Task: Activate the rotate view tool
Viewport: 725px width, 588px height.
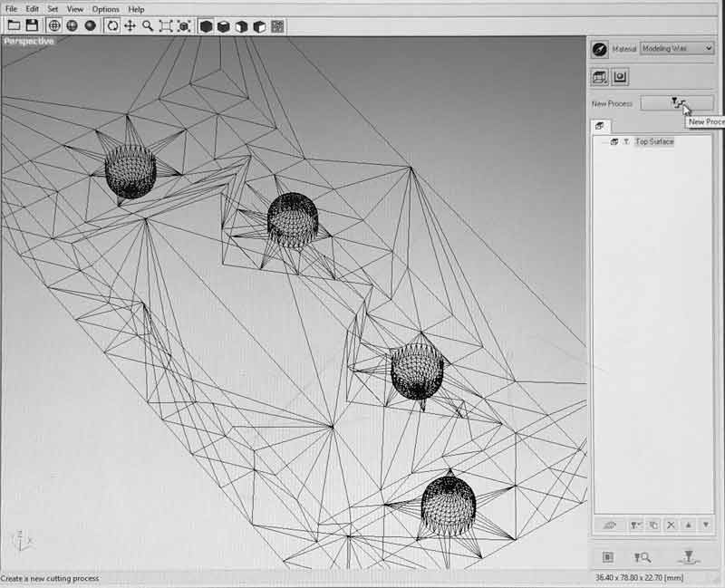Action: (x=112, y=26)
